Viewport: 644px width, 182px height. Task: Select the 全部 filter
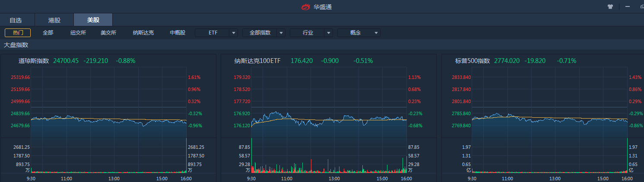pos(48,33)
